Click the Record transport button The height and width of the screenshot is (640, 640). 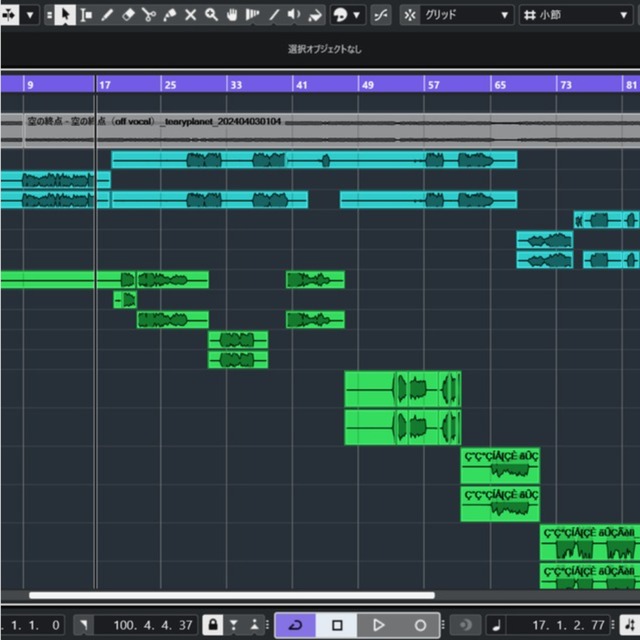420,625
